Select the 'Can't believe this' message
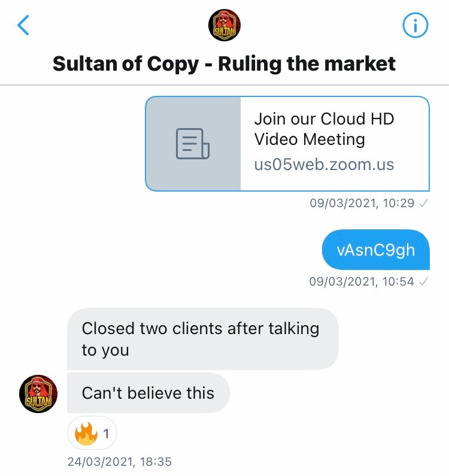 tap(148, 393)
